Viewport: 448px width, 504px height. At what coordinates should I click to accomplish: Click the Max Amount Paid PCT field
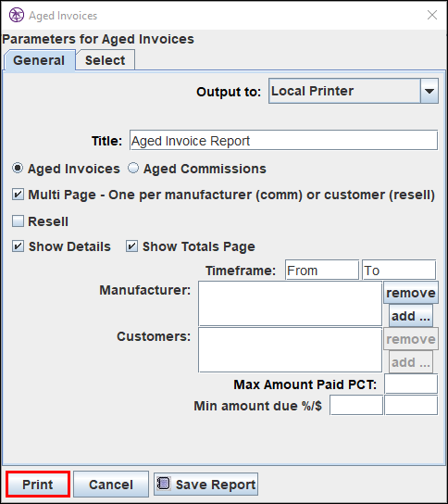point(411,384)
